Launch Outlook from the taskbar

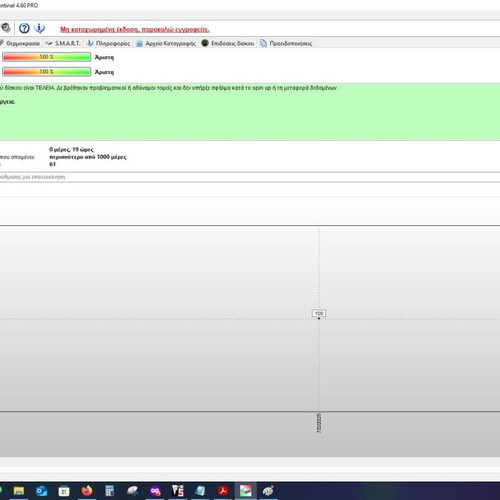[42, 491]
